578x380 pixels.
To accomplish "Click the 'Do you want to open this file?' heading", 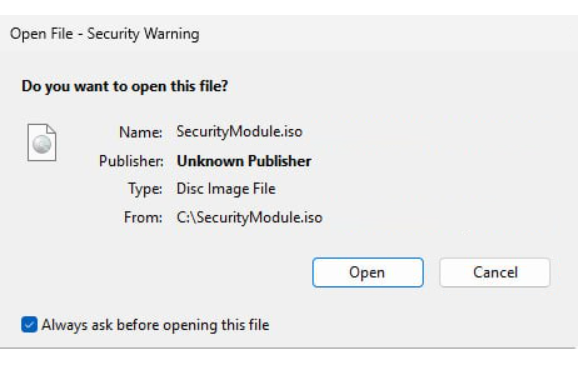I will coord(125,86).
